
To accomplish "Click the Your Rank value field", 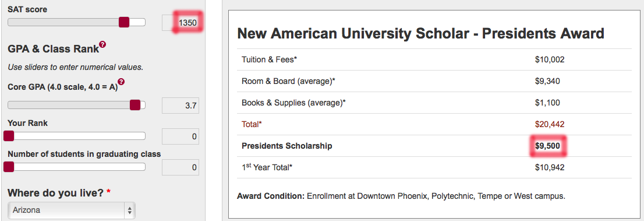I will [x=181, y=136].
